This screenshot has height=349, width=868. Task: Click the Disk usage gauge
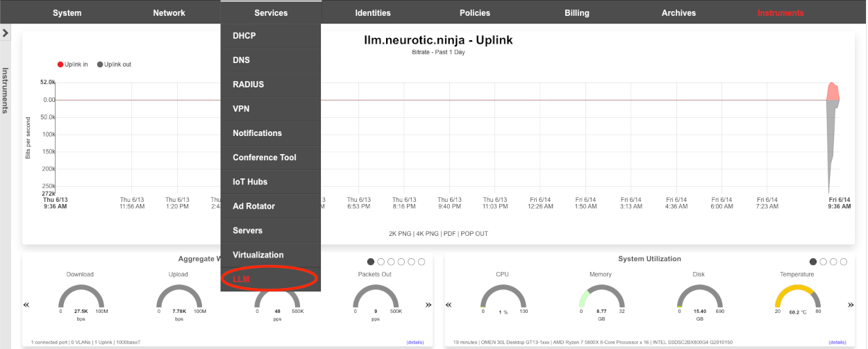tap(699, 297)
